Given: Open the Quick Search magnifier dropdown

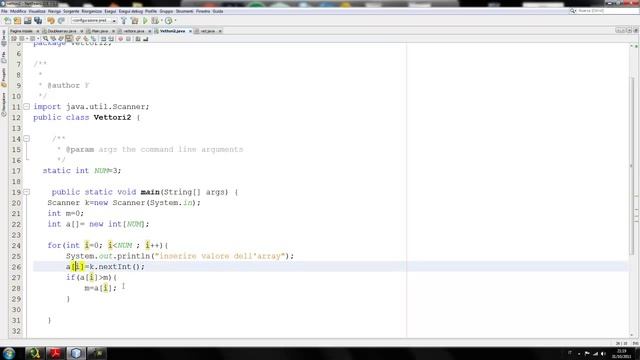Looking at the screenshot, I should (x=573, y=11).
